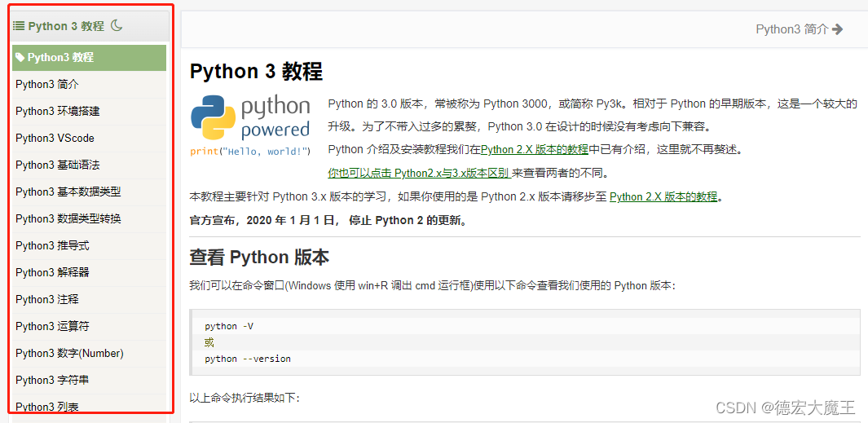Open Python3 基础语法 chapter

89,165
